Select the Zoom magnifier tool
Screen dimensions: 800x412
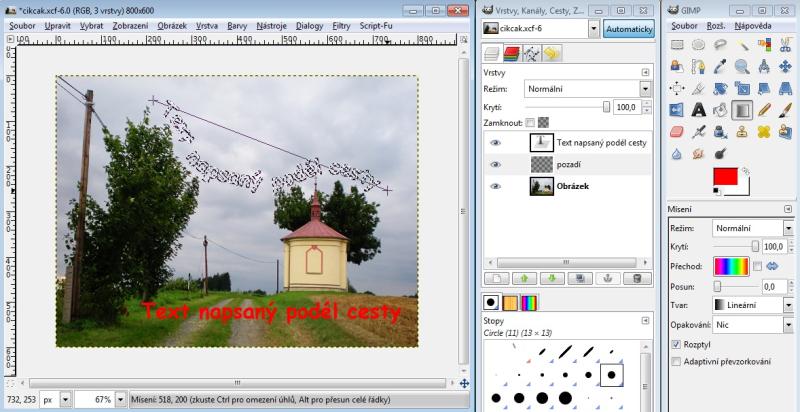pos(742,66)
